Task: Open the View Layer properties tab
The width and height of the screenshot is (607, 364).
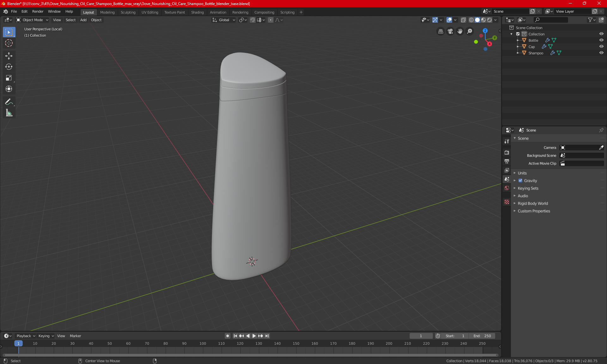Action: pos(507,170)
